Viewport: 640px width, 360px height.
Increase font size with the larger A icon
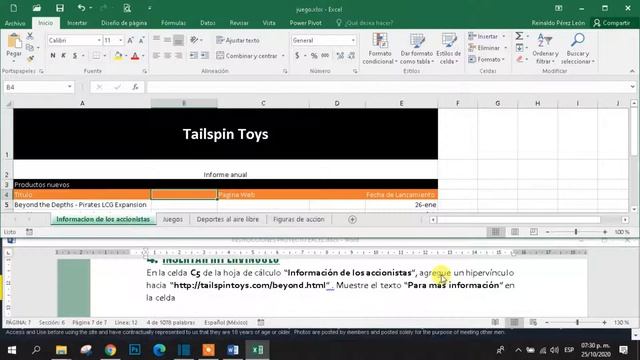pos(130,40)
